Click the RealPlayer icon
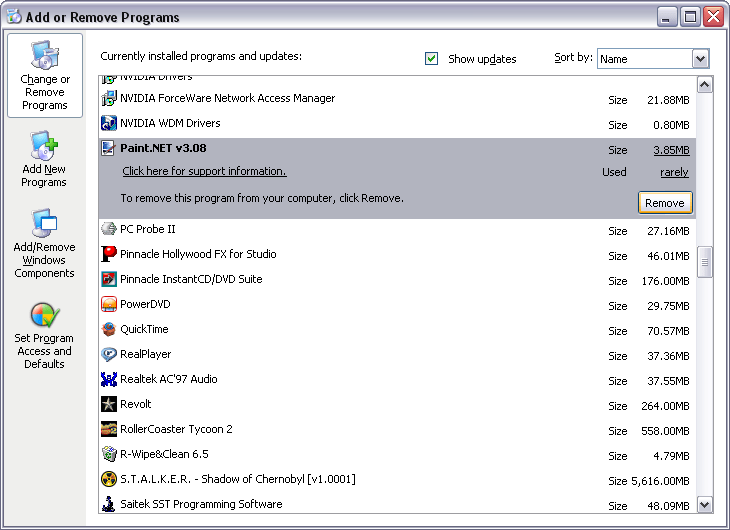730x530 pixels. pos(108,354)
